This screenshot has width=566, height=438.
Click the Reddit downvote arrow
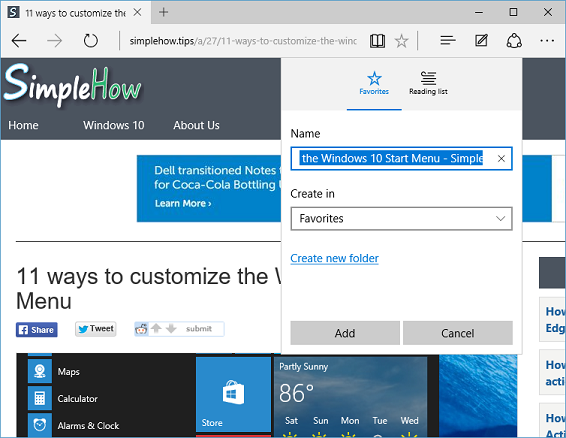coord(171,329)
